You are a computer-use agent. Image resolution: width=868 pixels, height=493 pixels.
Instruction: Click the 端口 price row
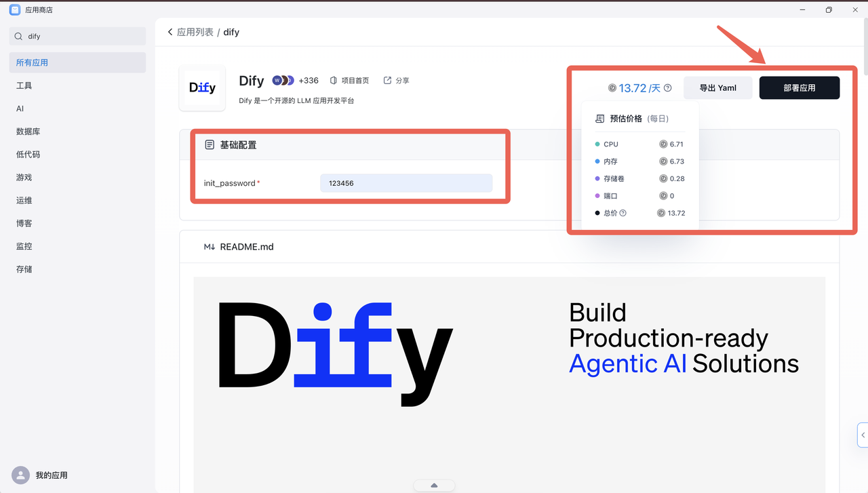[x=639, y=196]
